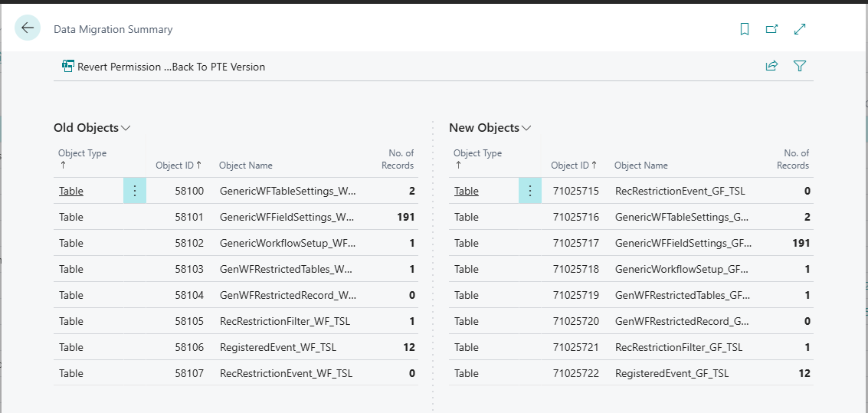Click New Objects No. of Records header
The width and height of the screenshot is (868, 413).
tap(793, 159)
